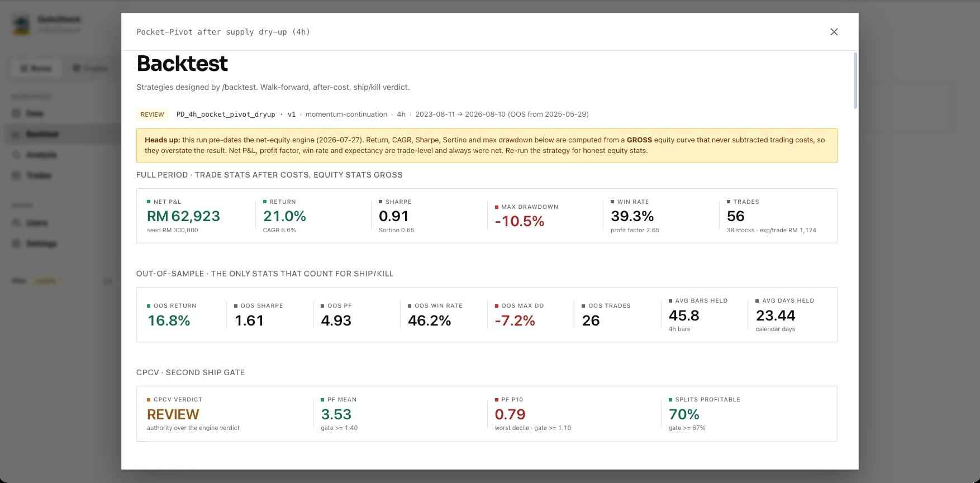980x483 pixels.
Task: Select the OOS Return value 16.8%
Action: (169, 321)
